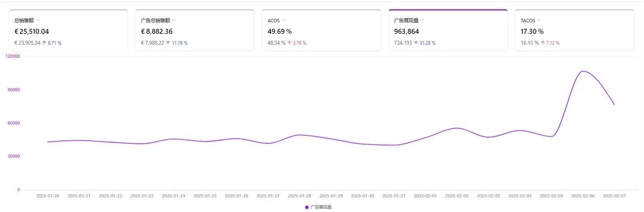644x212 pixels.
Task: Select the 广告总销售额 € 8,882.36 card
Action: 195,30
